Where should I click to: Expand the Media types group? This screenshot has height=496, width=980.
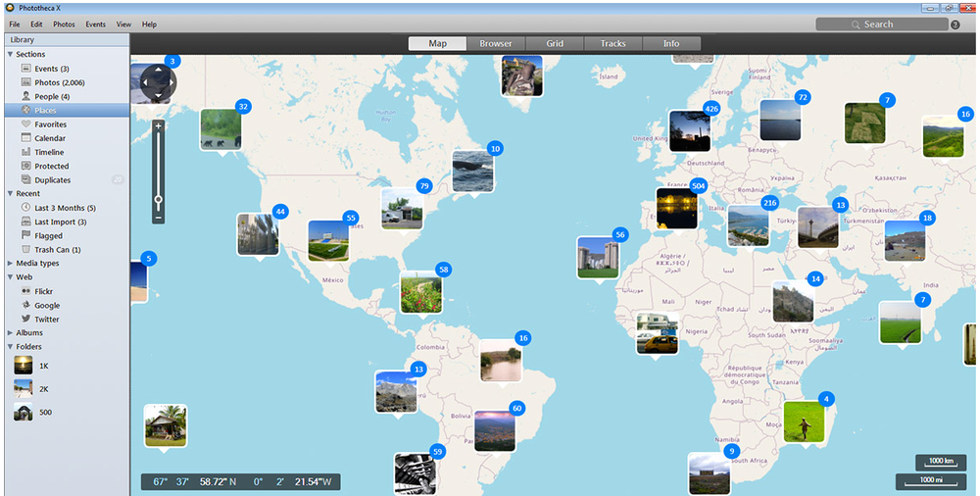point(10,264)
